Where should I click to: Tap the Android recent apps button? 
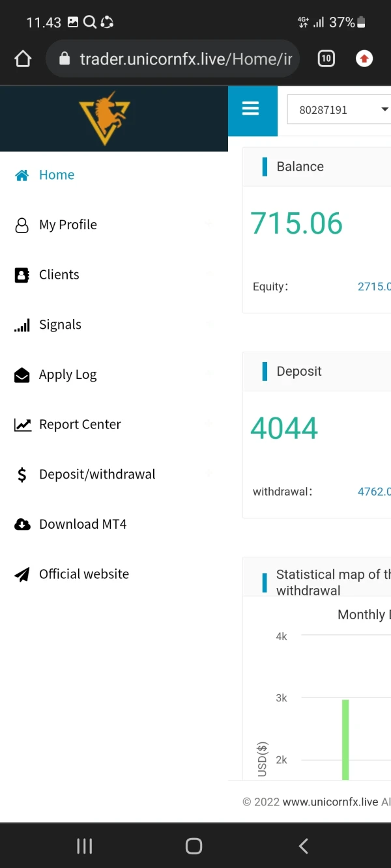click(x=85, y=846)
